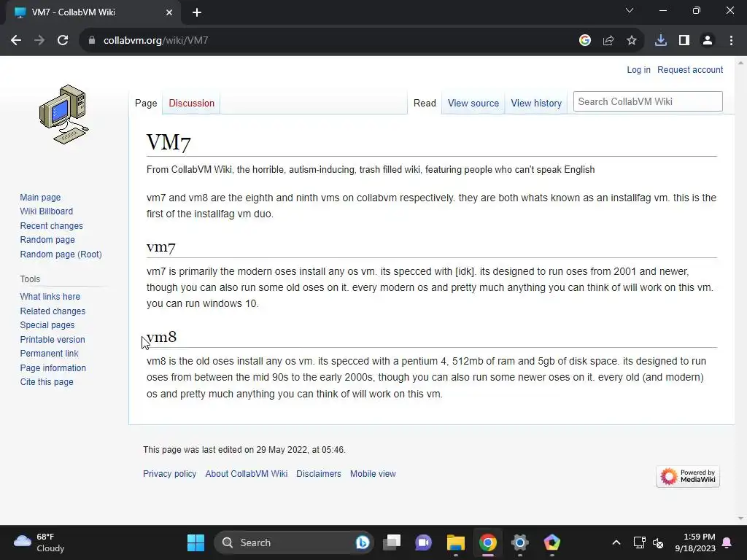
Task: Show hidden system tray icons
Action: pos(616,542)
